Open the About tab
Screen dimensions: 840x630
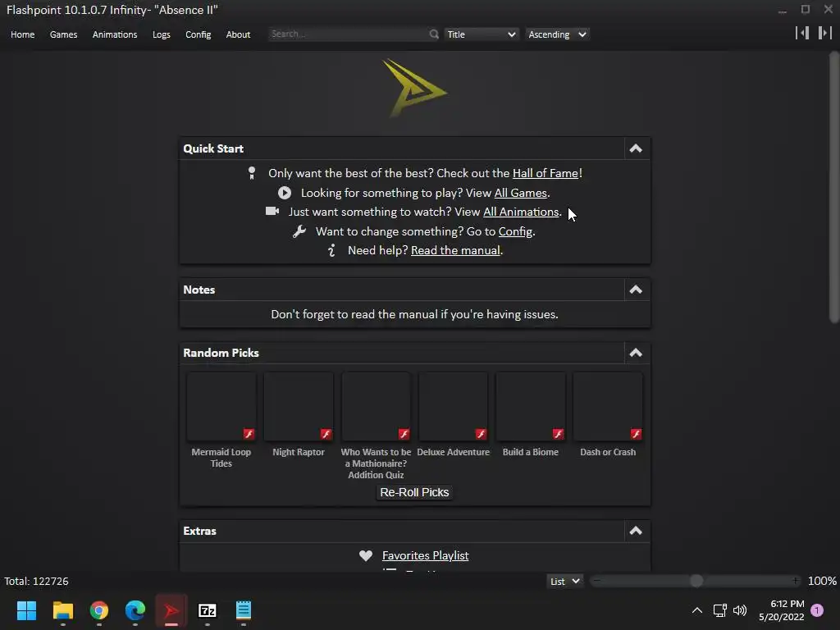(238, 34)
